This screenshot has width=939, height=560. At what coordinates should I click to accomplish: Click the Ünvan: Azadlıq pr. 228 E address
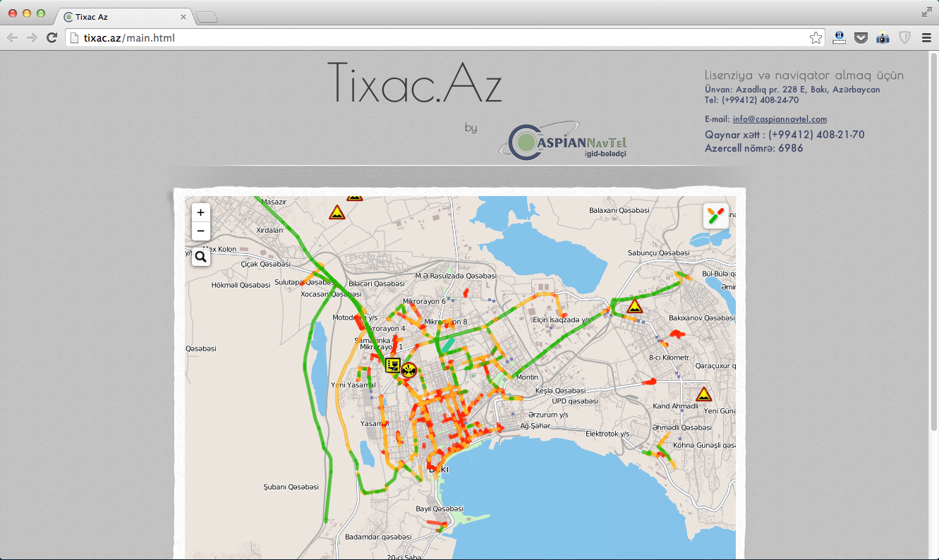coord(792,90)
